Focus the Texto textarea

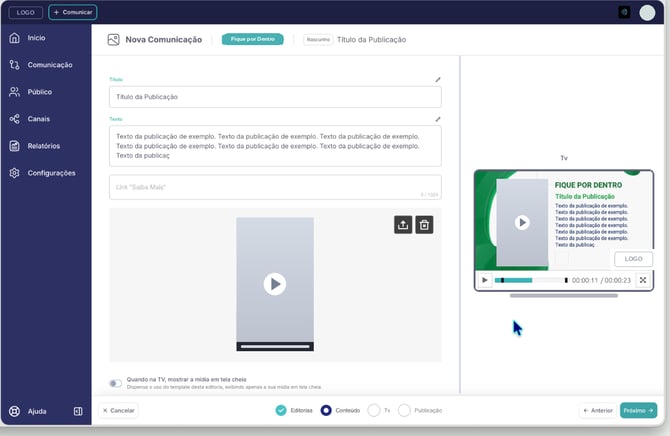pos(275,146)
